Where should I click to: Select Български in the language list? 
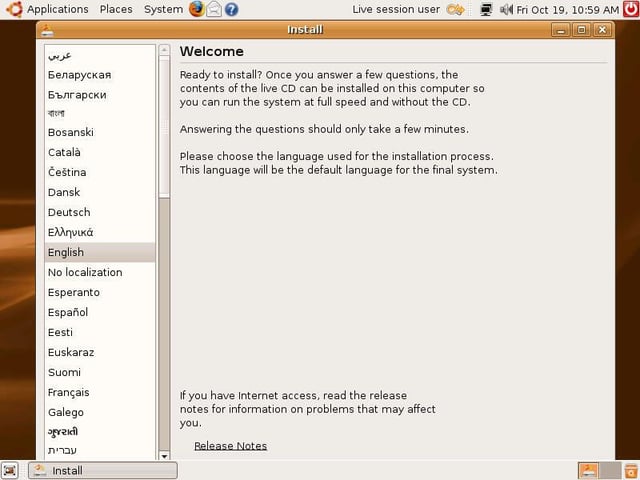click(100, 95)
